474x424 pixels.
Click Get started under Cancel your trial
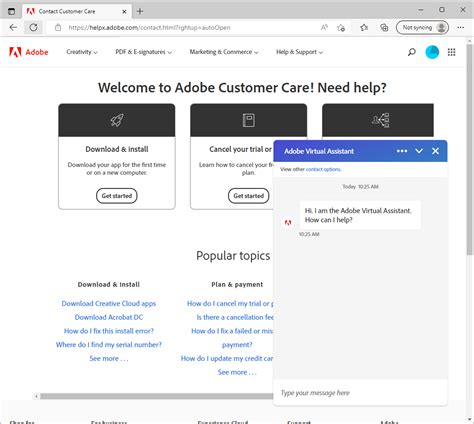pos(248,196)
